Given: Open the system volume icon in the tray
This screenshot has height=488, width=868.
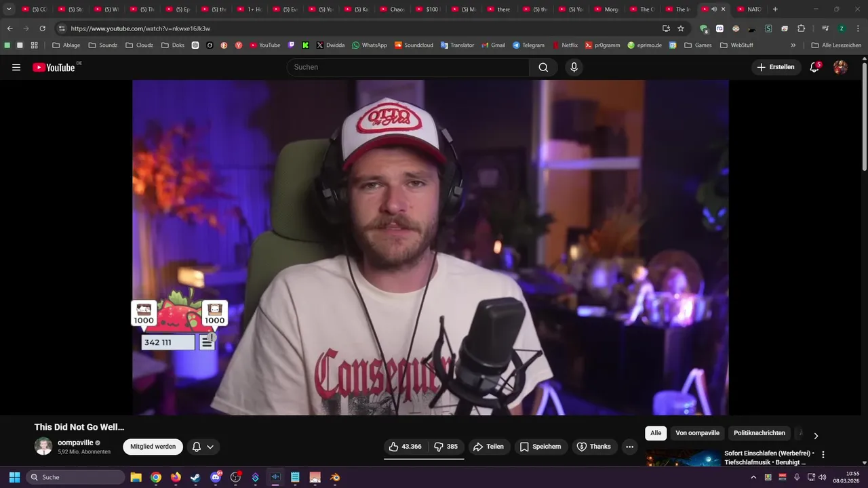Looking at the screenshot, I should [x=822, y=477].
